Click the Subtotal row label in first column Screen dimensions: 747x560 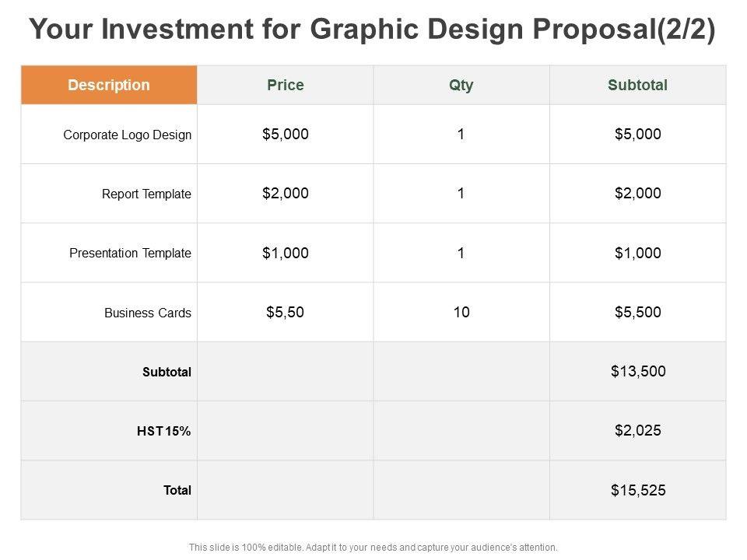coord(167,373)
